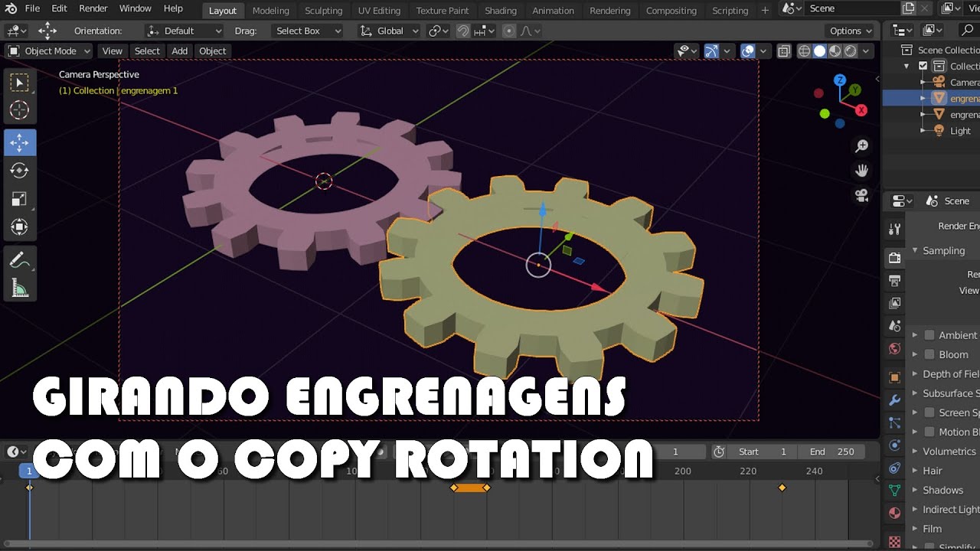Open the Material properties tab icon
This screenshot has height=551, width=980.
(894, 513)
